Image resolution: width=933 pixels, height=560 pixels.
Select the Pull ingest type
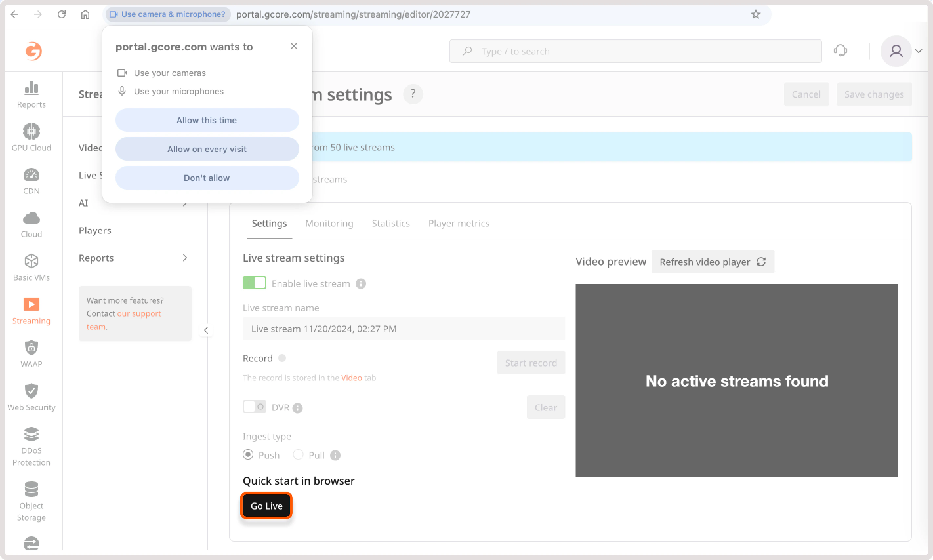[299, 455]
